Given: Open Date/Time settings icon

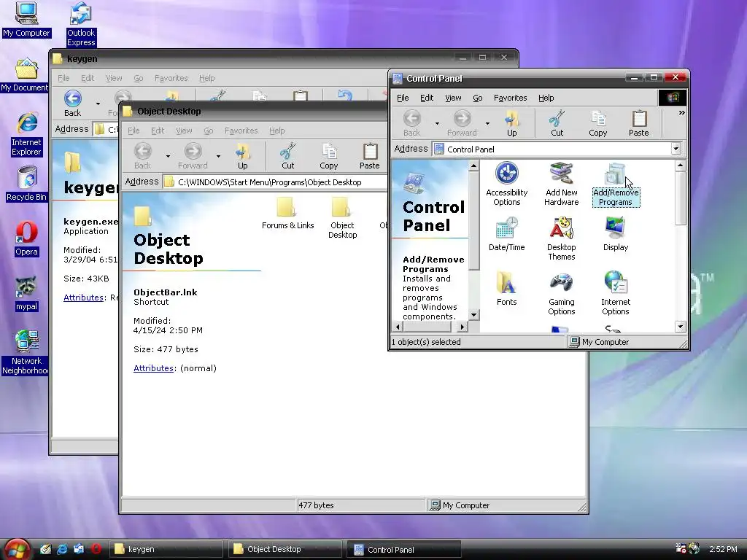Looking at the screenshot, I should (506, 234).
